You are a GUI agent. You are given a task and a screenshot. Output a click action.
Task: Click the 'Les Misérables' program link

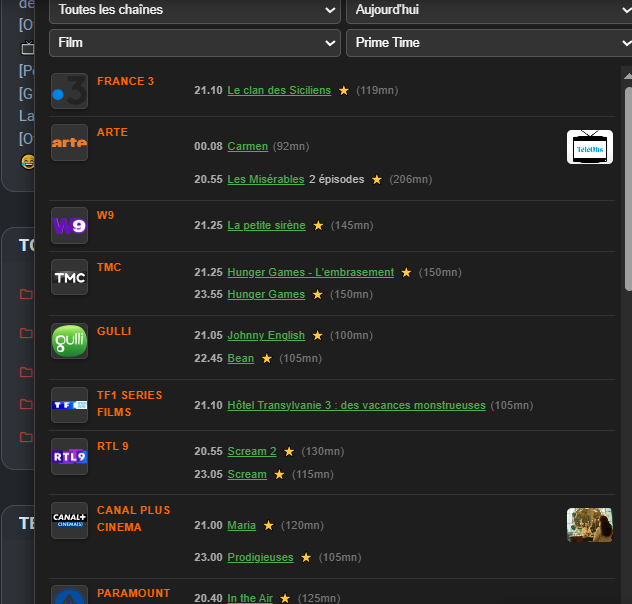[x=265, y=179]
